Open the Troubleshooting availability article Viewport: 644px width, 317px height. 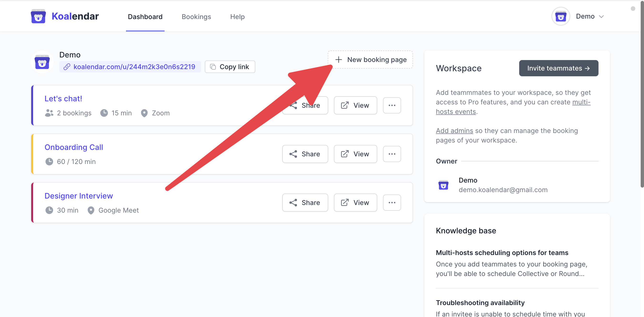pyautogui.click(x=480, y=303)
